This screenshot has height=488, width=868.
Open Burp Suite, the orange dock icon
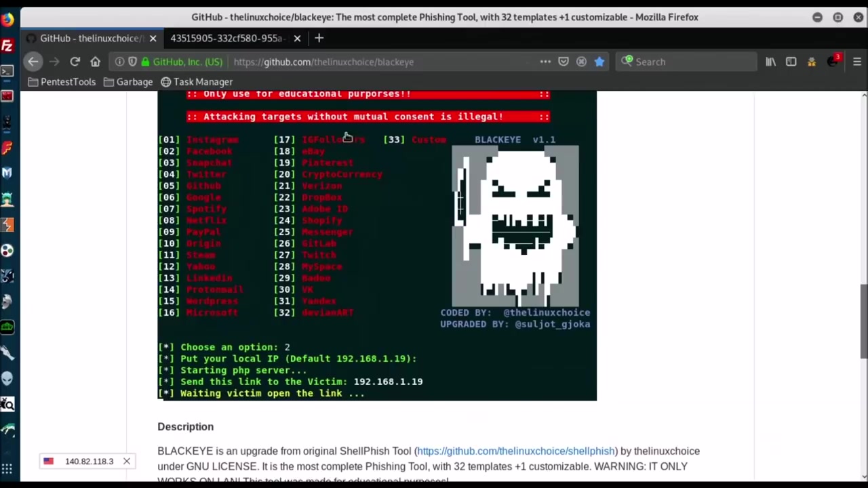click(x=7, y=225)
